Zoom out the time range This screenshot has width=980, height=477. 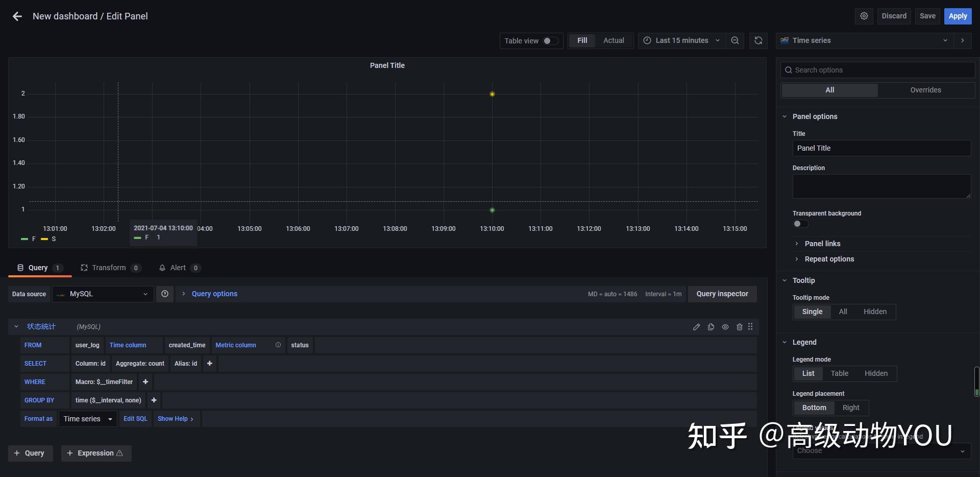click(x=734, y=40)
